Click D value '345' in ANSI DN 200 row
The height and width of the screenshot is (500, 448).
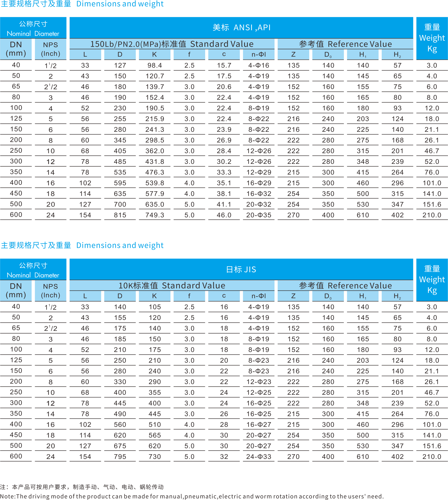point(120,140)
